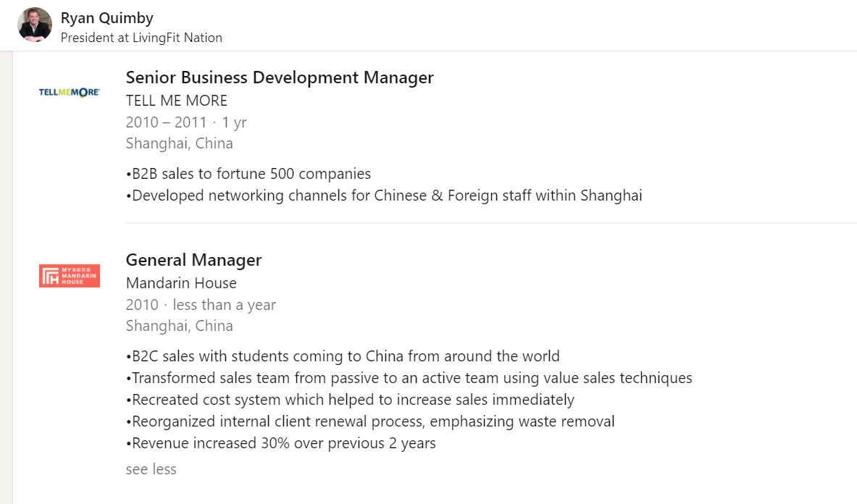Click the 'Revenue increased 30%' bullet
The height and width of the screenshot is (504, 857).
pyautogui.click(x=281, y=443)
